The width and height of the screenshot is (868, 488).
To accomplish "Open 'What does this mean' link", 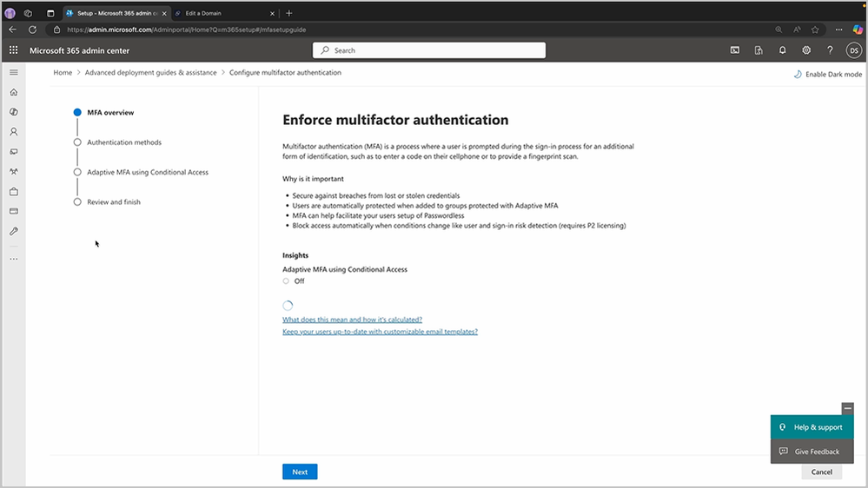I will (x=352, y=320).
